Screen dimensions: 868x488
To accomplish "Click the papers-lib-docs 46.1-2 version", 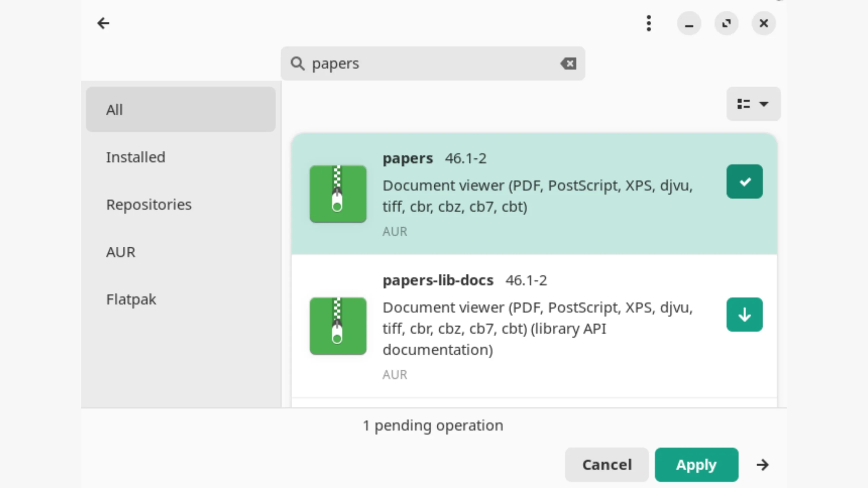I will 526,280.
